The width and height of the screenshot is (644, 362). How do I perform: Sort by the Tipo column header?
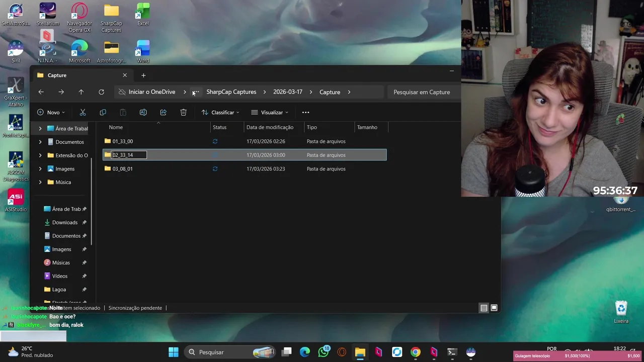[312, 127]
